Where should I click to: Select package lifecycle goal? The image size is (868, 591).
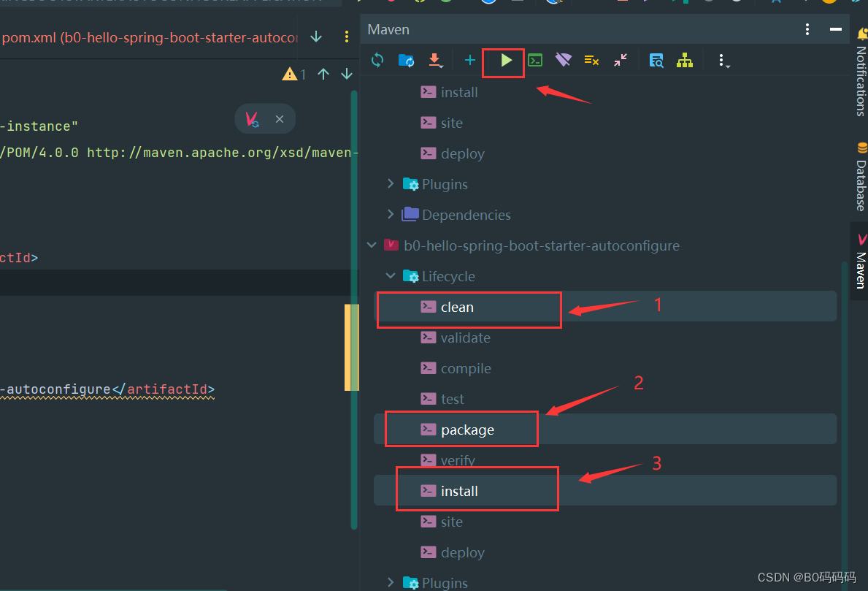(x=605, y=430)
